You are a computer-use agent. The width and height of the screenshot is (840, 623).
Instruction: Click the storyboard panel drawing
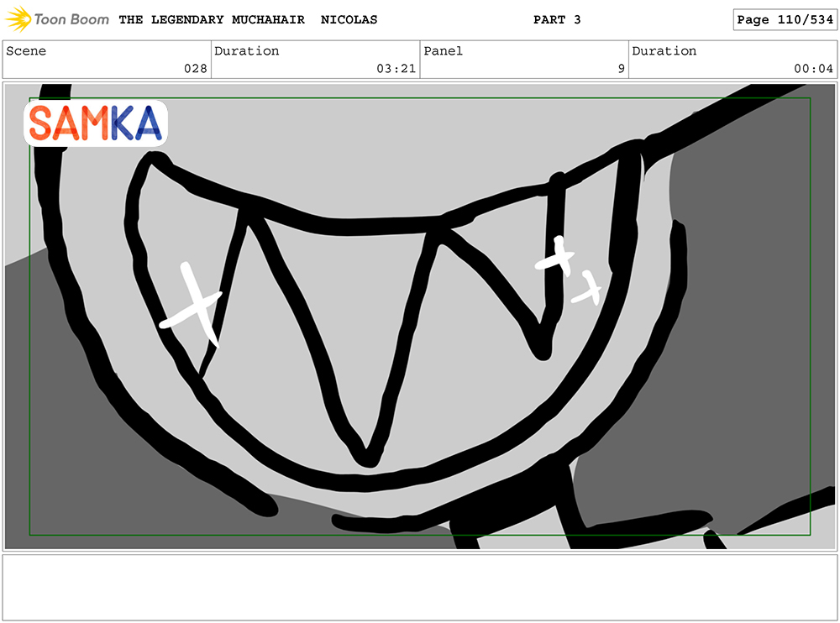[x=420, y=316]
